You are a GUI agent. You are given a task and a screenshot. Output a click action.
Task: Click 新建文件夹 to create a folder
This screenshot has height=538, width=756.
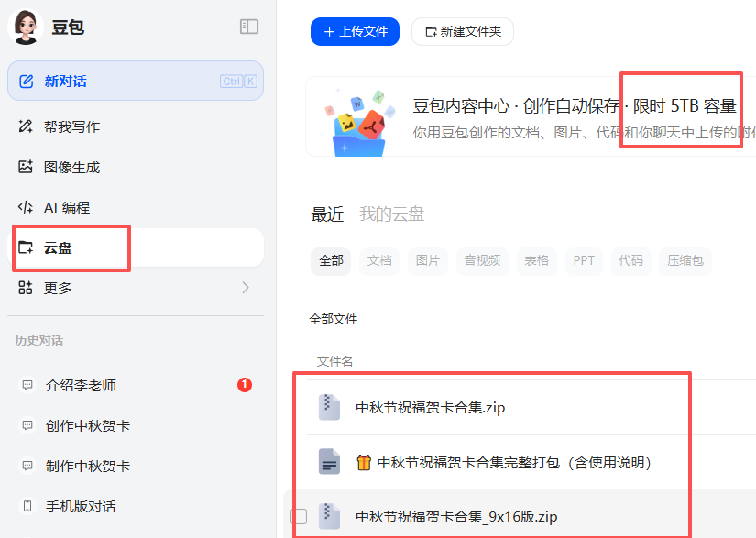[462, 31]
